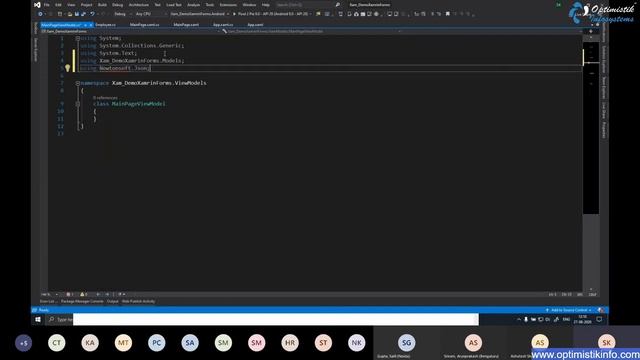Show the +5 more participants

tap(23, 343)
